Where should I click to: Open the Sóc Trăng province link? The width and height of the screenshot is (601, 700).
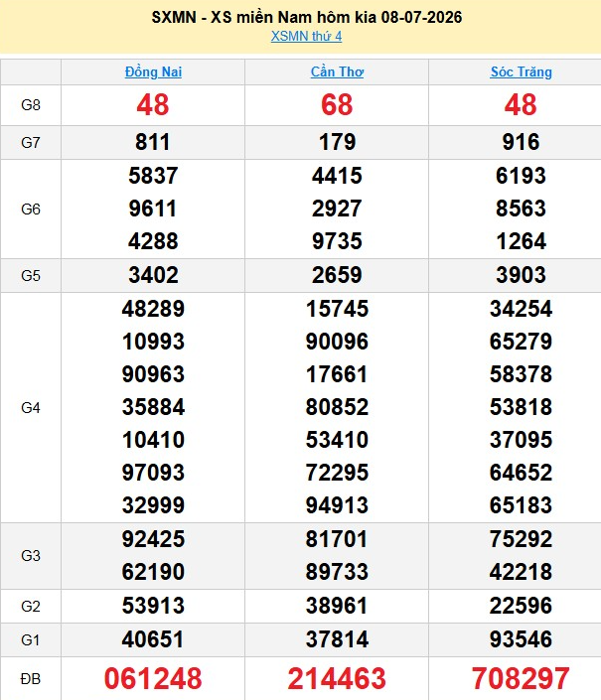coord(522,71)
